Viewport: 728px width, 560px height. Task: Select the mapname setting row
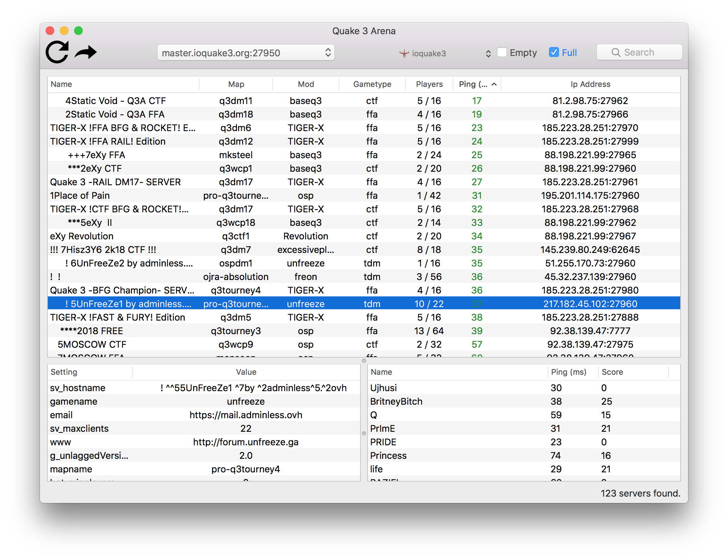click(x=204, y=469)
